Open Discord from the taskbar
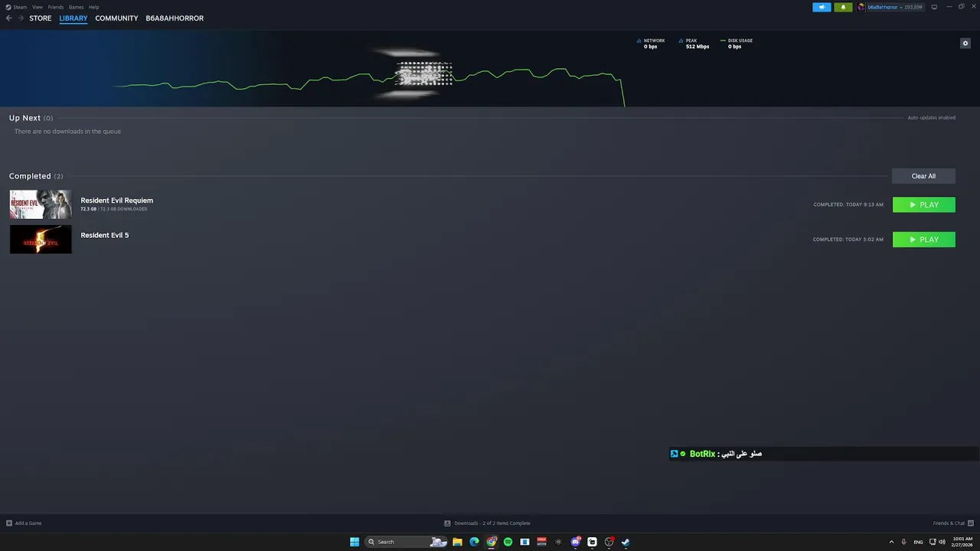The height and width of the screenshot is (551, 980). coord(575,542)
